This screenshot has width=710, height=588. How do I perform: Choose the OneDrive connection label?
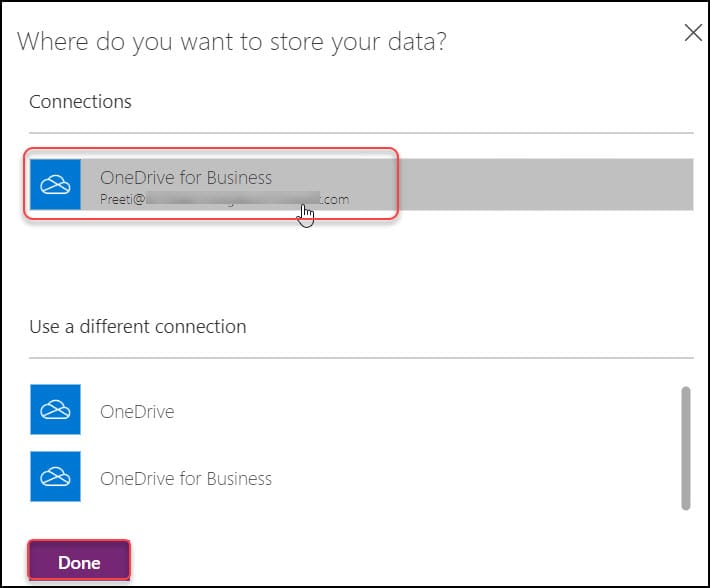click(137, 411)
